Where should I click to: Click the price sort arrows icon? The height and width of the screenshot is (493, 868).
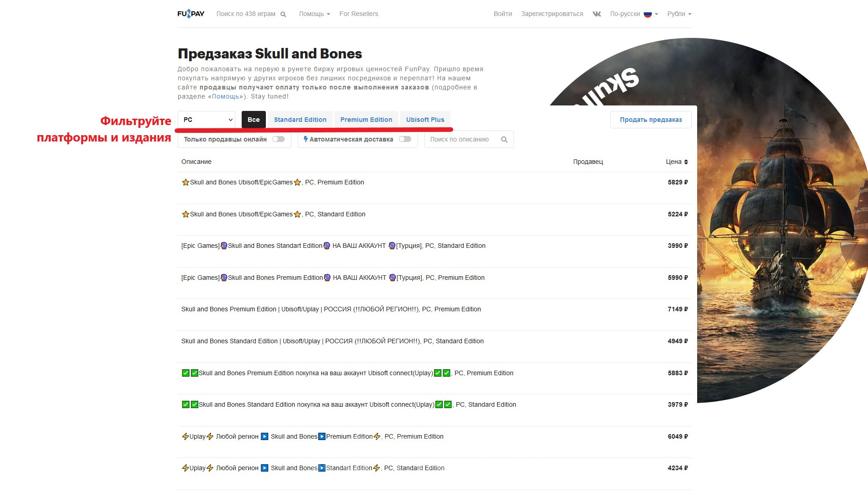[x=686, y=162]
